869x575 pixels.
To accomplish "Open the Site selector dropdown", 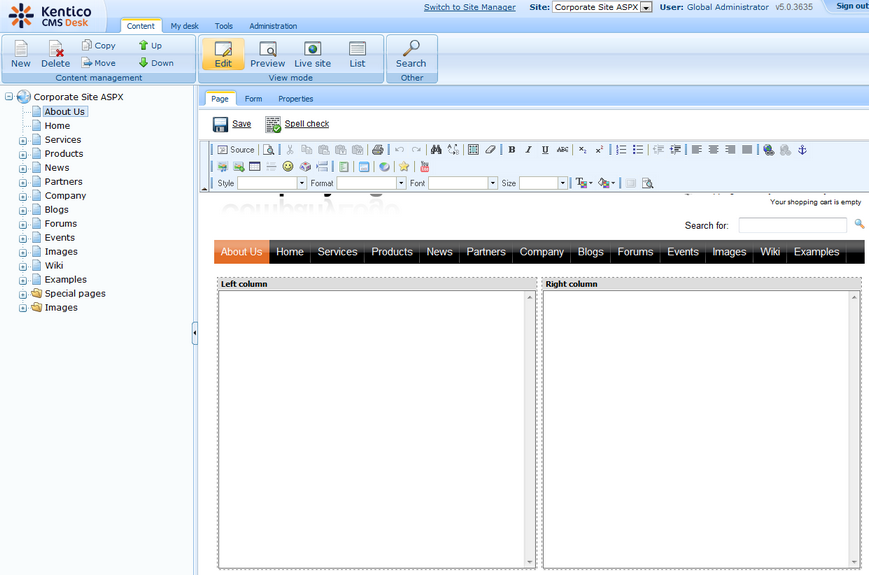I will point(603,7).
